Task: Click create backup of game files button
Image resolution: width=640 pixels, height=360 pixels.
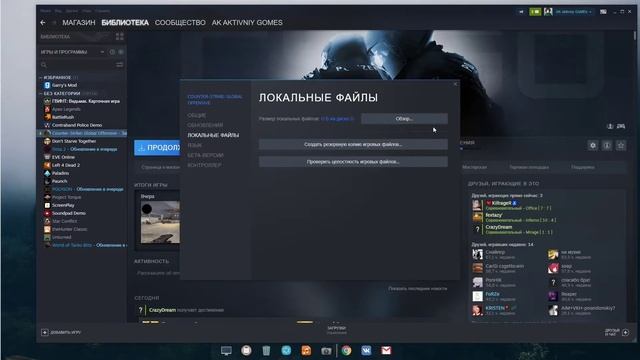Action: [353, 144]
